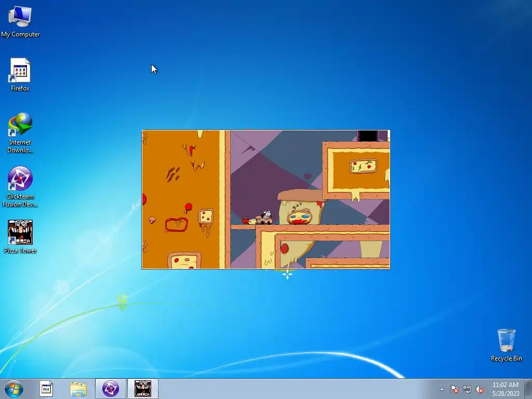Open the clock showing 11:02 AM

(506, 389)
